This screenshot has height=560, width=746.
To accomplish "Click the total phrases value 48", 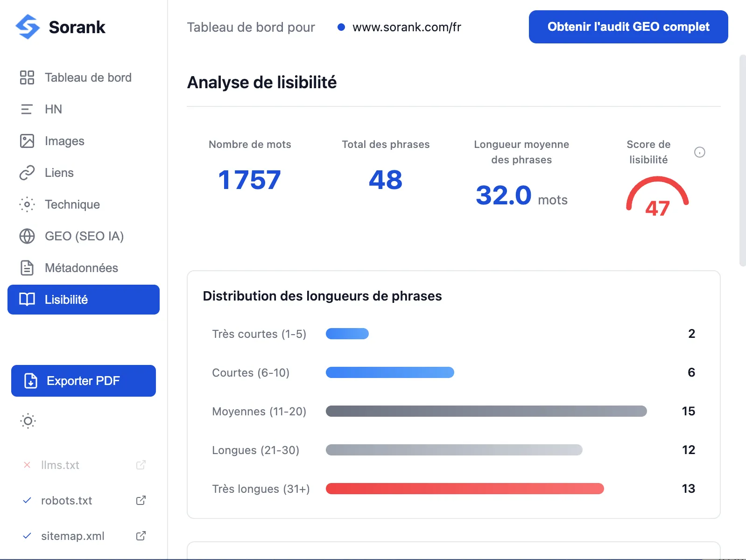I will (x=386, y=180).
